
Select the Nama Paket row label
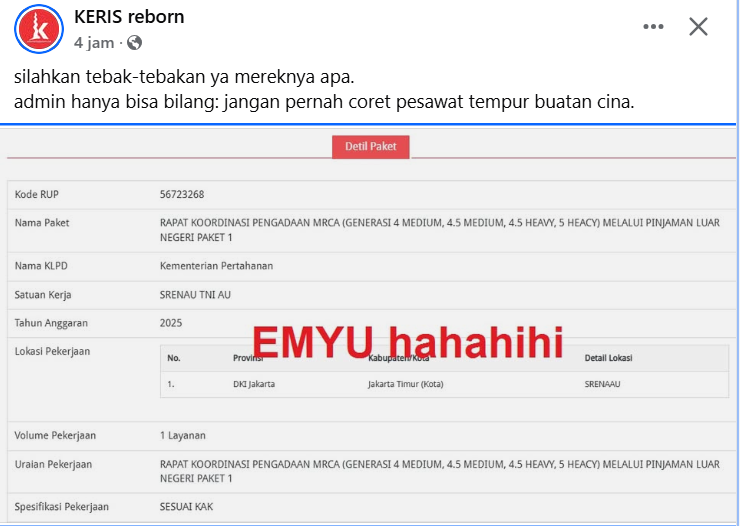42,223
